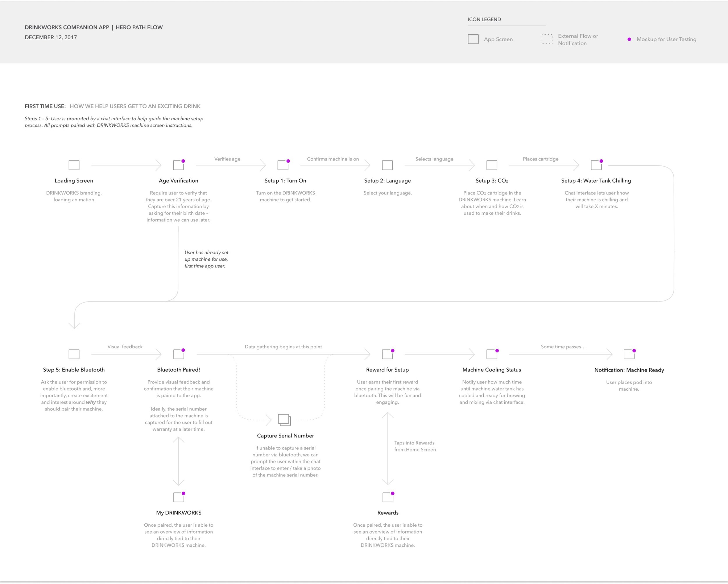Click the Places cartridge arrow label
The image size is (728, 584).
pos(540,159)
